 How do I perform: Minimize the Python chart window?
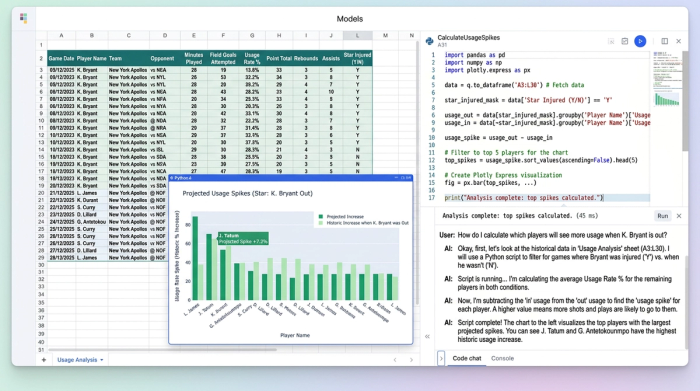pos(396,178)
